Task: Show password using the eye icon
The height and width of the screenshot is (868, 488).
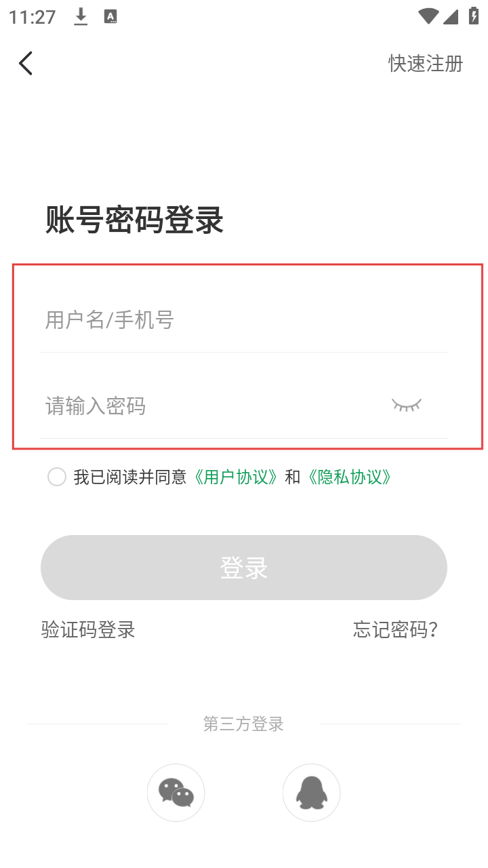Action: tap(407, 406)
